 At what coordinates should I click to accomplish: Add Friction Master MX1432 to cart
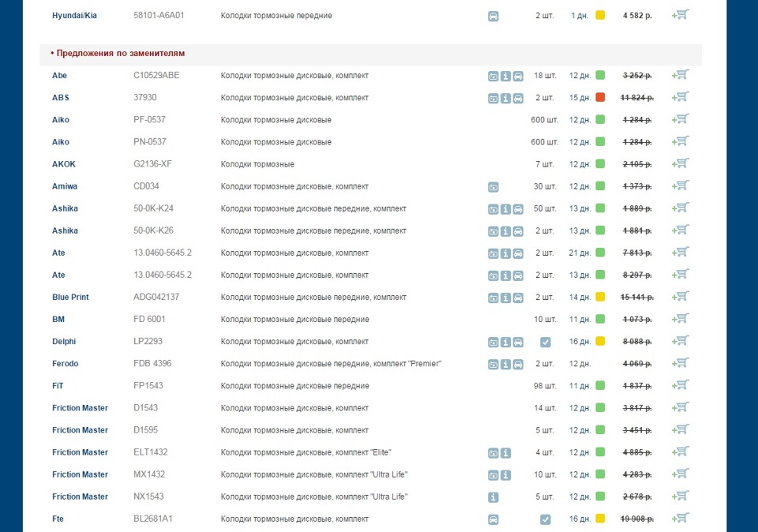point(680,474)
